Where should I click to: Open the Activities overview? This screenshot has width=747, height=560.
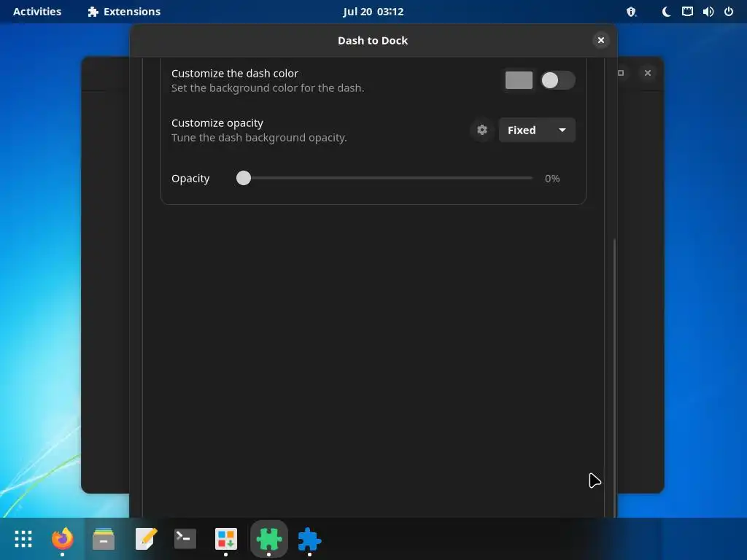pyautogui.click(x=37, y=12)
